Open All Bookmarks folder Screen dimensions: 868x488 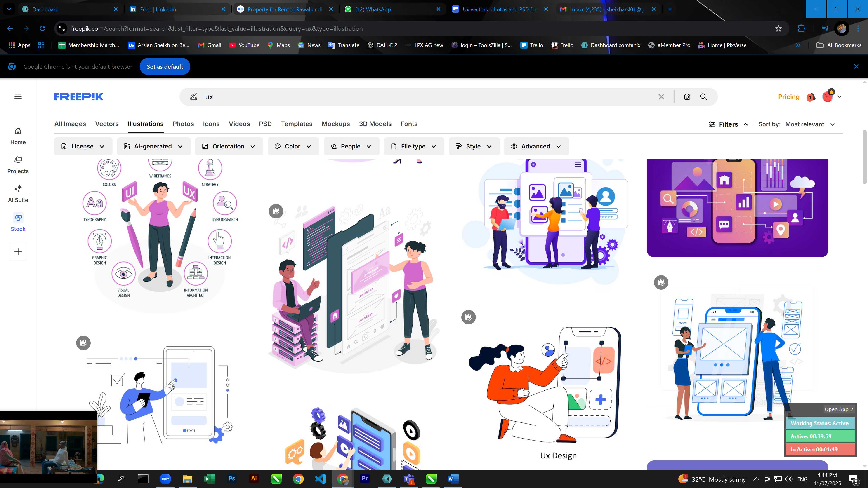[839, 45]
